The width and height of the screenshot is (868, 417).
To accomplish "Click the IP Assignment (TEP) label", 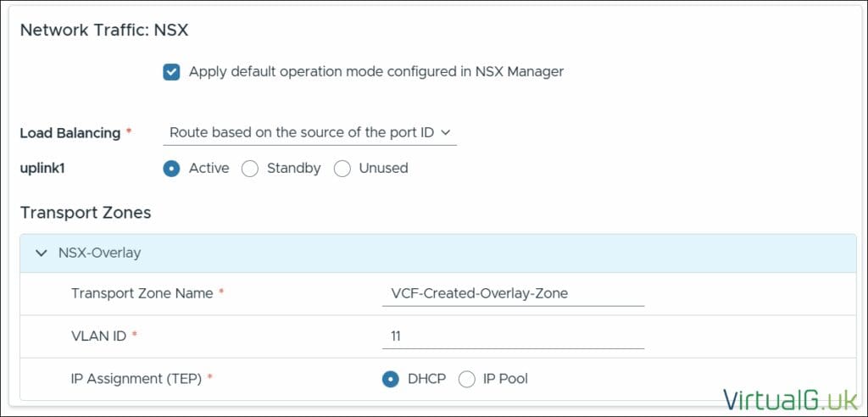I will pyautogui.click(x=136, y=379).
